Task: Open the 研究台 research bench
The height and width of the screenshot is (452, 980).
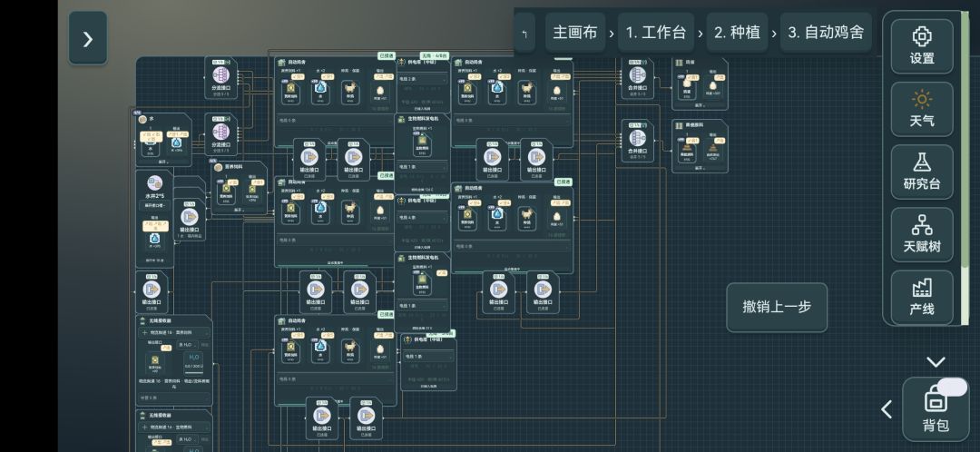Action: point(922,172)
